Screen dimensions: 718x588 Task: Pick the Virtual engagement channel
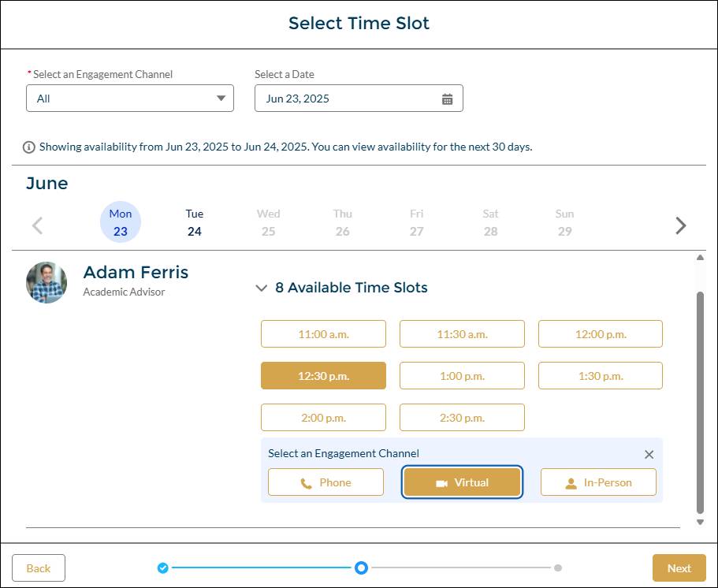[x=462, y=482]
